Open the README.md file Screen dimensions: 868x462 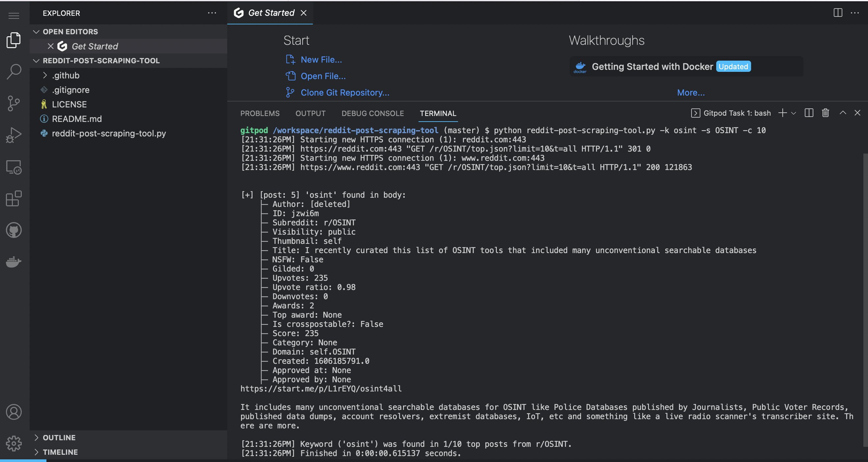(128, 119)
